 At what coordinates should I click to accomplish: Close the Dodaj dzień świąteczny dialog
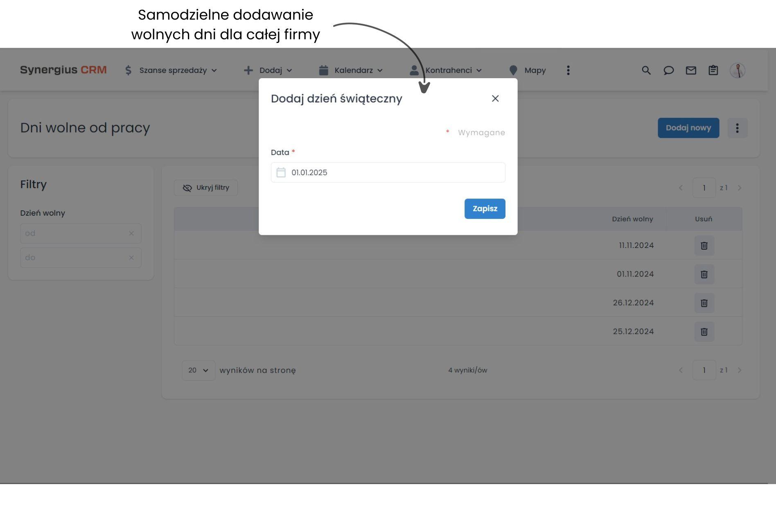click(x=495, y=99)
